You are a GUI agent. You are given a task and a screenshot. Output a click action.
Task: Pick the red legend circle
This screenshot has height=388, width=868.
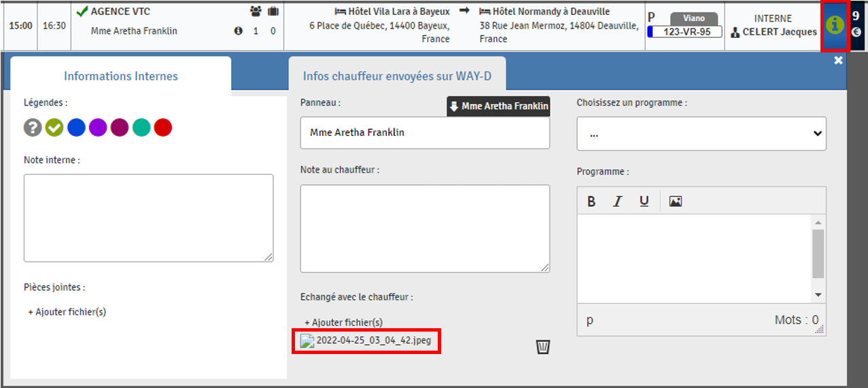pyautogui.click(x=163, y=127)
